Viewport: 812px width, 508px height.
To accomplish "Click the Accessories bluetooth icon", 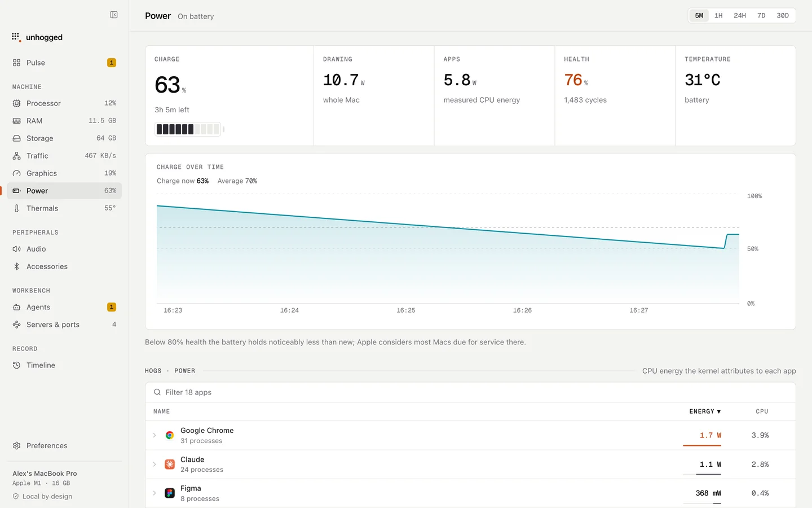I will coord(16,266).
